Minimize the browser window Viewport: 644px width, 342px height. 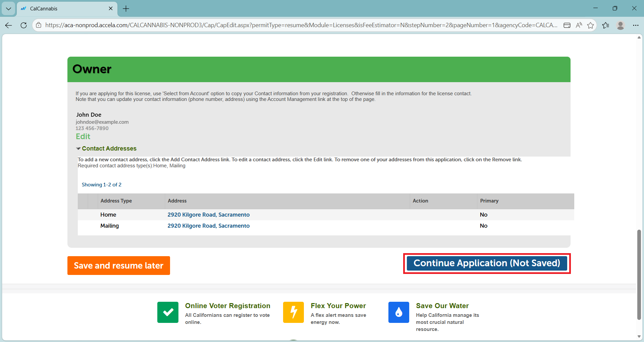pyautogui.click(x=595, y=8)
